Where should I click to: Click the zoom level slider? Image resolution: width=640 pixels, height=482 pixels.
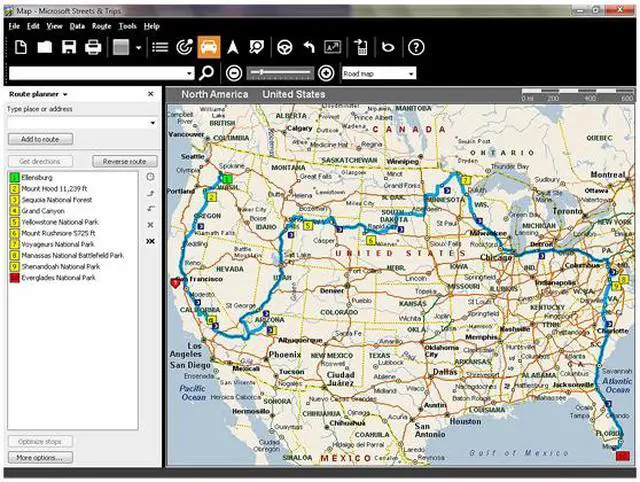tap(279, 73)
